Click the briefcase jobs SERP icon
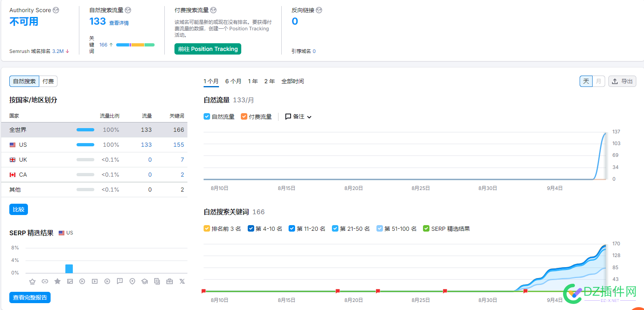Image resolution: width=644 pixels, height=310 pixels. 170,281
